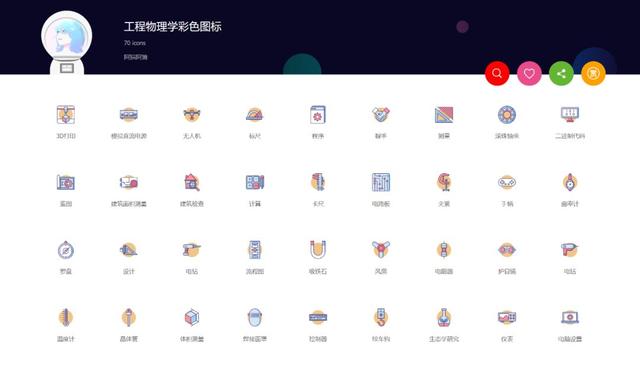
Task: Share the collection via the green share button
Action: [561, 73]
